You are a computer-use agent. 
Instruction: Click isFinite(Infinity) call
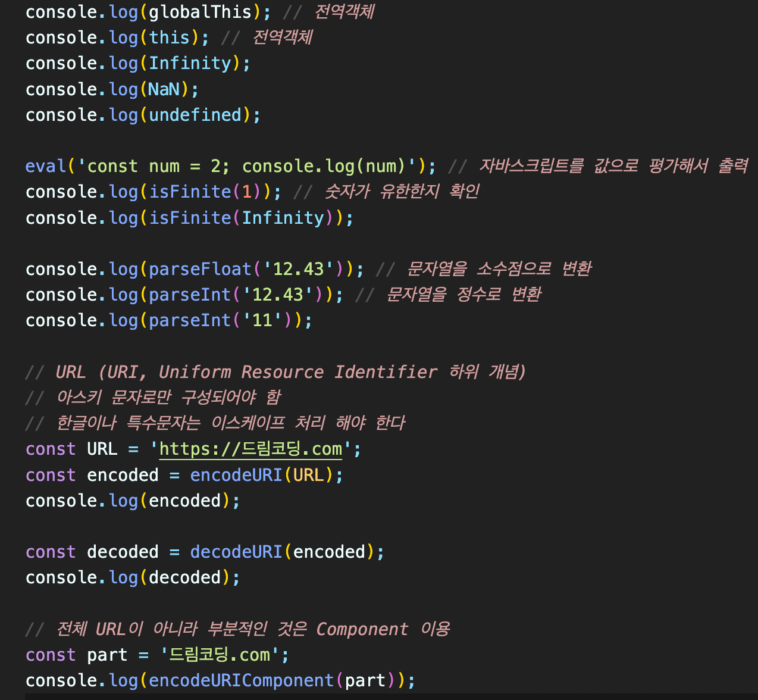click(x=246, y=218)
